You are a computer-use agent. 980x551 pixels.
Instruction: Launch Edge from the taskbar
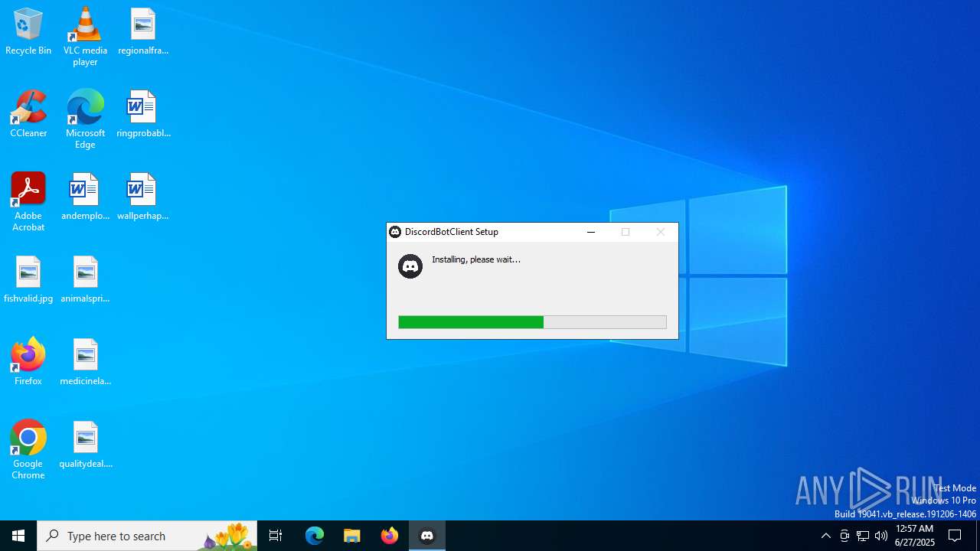[x=315, y=536]
